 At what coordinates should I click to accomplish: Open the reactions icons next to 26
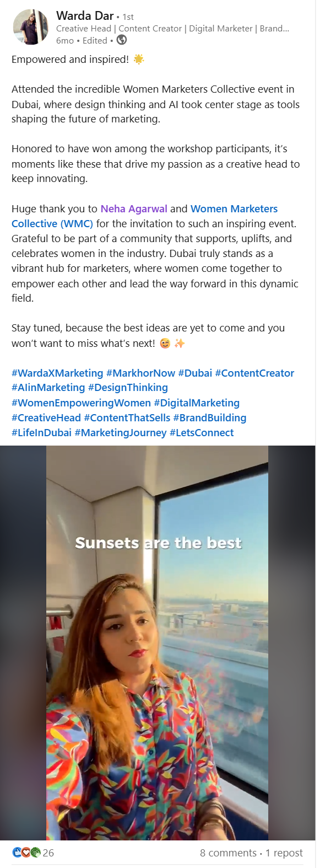point(26,853)
